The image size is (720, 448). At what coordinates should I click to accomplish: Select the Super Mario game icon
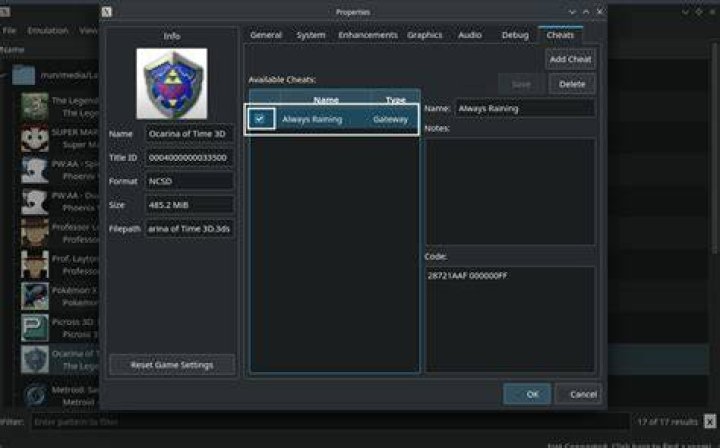pos(35,138)
